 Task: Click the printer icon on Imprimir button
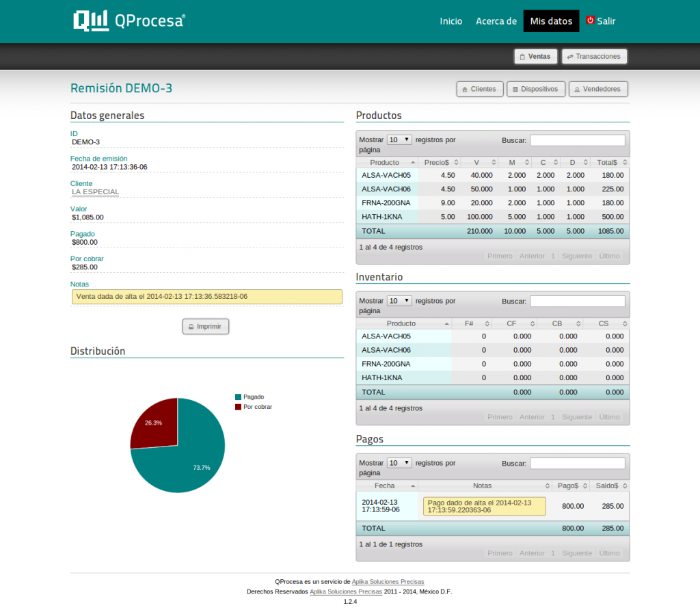[x=191, y=327]
